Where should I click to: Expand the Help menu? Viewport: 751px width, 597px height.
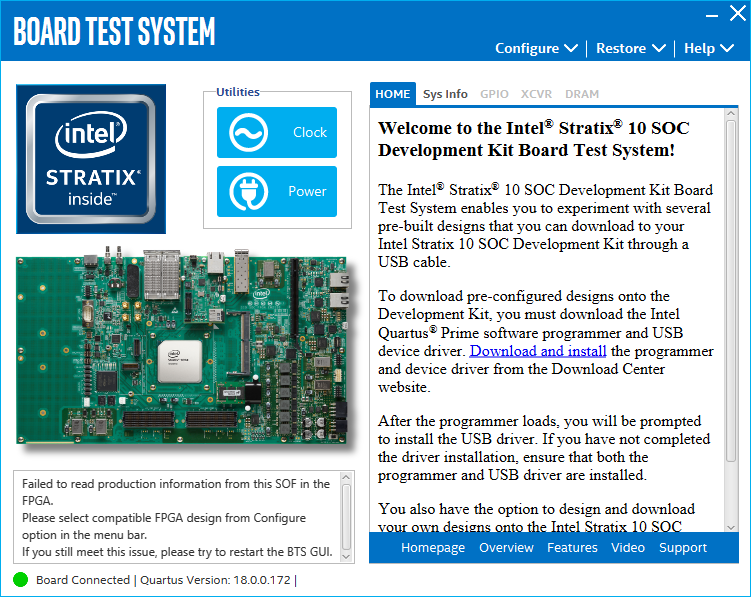(x=709, y=48)
